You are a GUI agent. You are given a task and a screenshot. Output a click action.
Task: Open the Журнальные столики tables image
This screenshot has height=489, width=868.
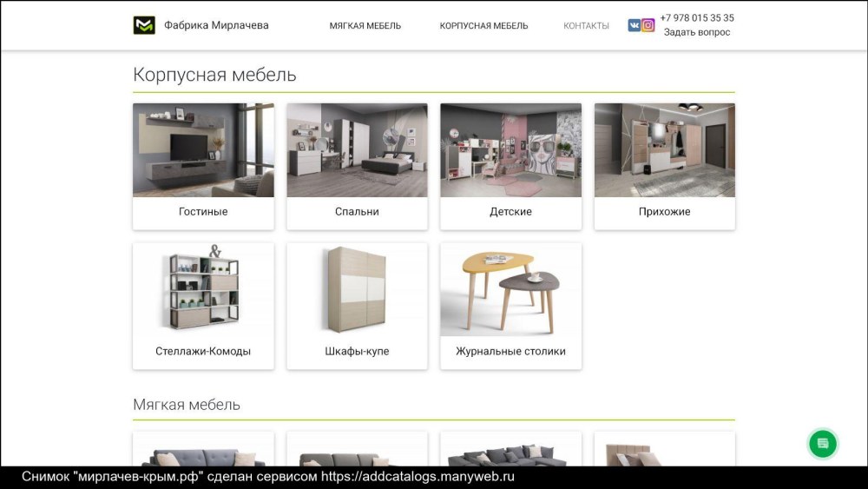pyautogui.click(x=511, y=289)
